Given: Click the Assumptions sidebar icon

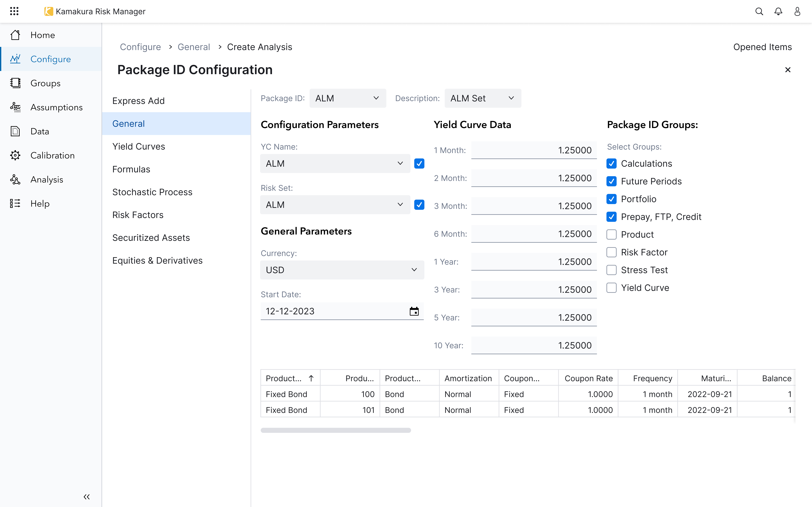Looking at the screenshot, I should click(x=15, y=107).
